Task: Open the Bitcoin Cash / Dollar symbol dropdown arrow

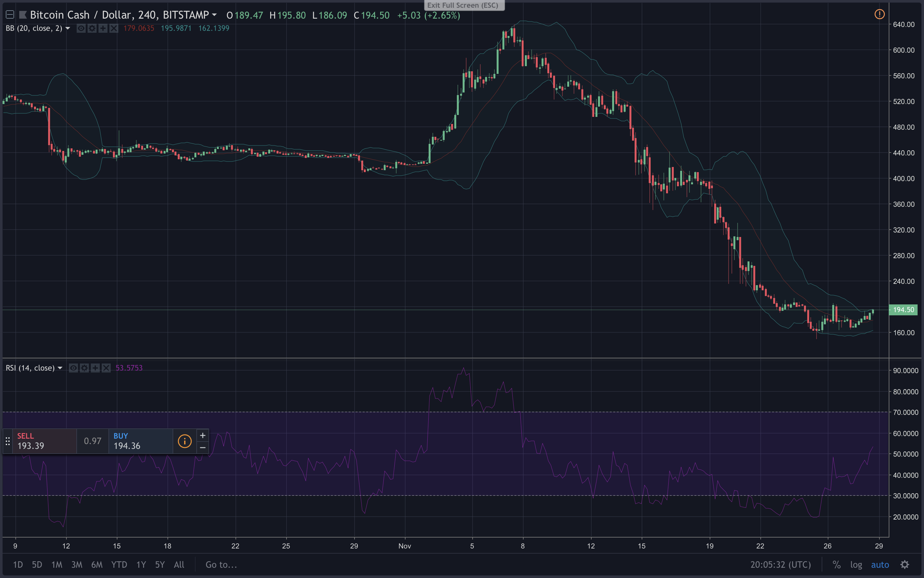Action: click(214, 15)
